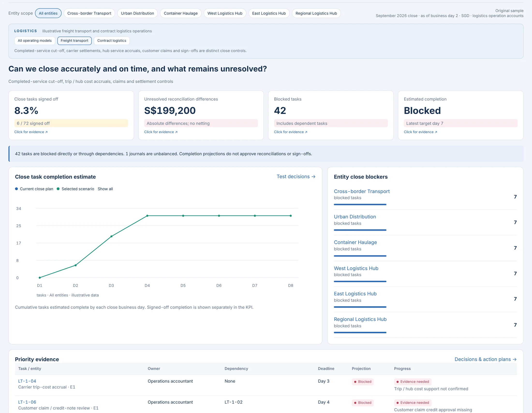Choose the Urban Distribution entity chip
The height and width of the screenshot is (413, 532).
(x=137, y=13)
